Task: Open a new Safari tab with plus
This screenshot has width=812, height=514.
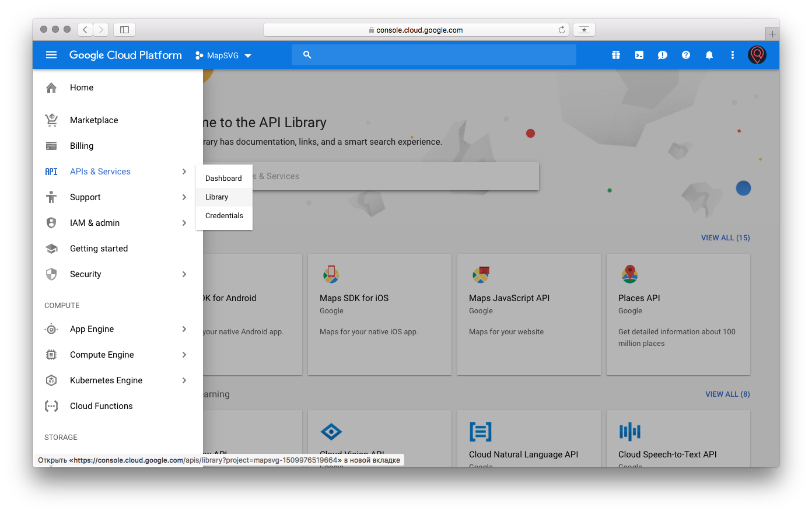Action: (772, 34)
